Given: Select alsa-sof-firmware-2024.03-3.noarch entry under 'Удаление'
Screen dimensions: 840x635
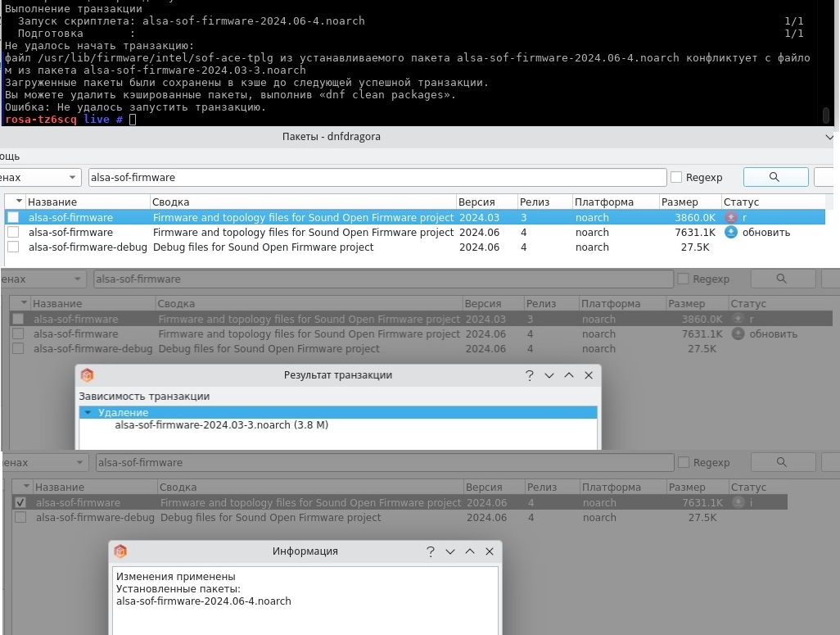Looking at the screenshot, I should pos(221,425).
